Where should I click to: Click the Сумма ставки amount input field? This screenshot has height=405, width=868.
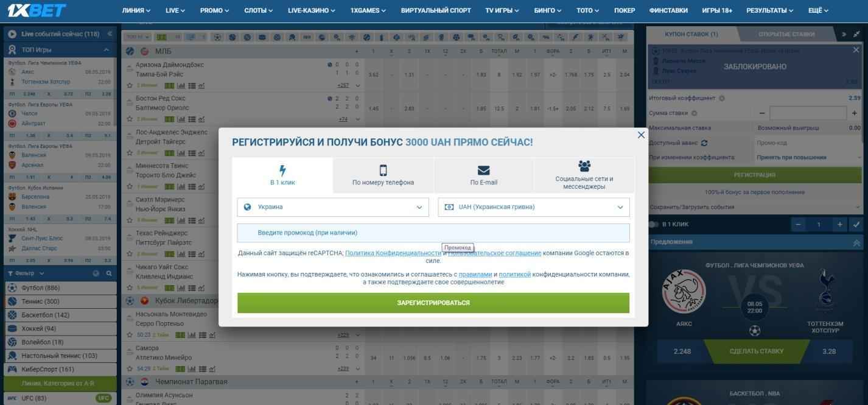[x=808, y=113]
